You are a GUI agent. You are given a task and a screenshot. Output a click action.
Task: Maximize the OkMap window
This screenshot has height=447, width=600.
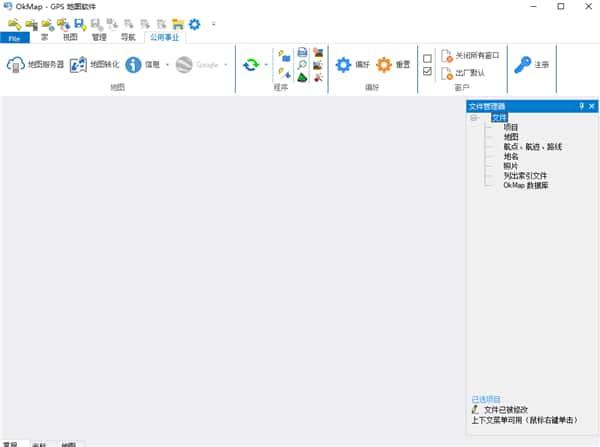coord(561,7)
